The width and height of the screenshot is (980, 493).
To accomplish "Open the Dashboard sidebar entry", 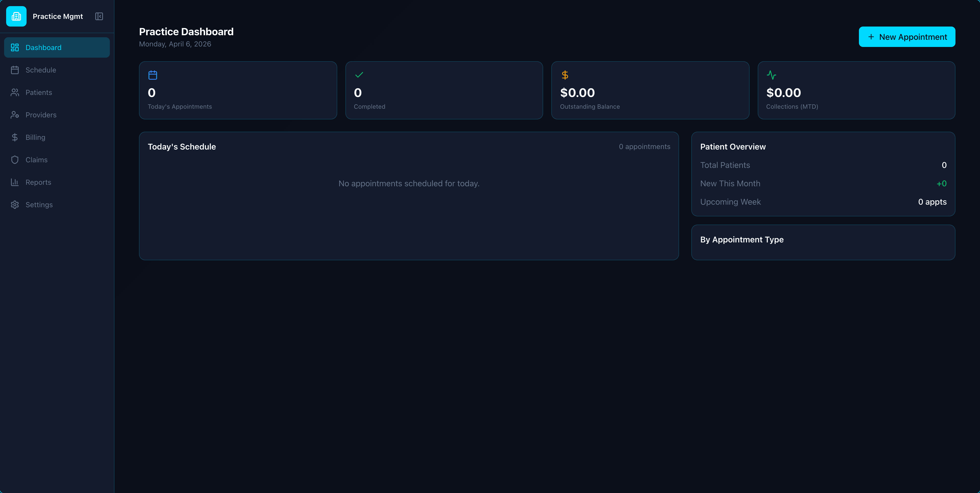I will [43, 47].
